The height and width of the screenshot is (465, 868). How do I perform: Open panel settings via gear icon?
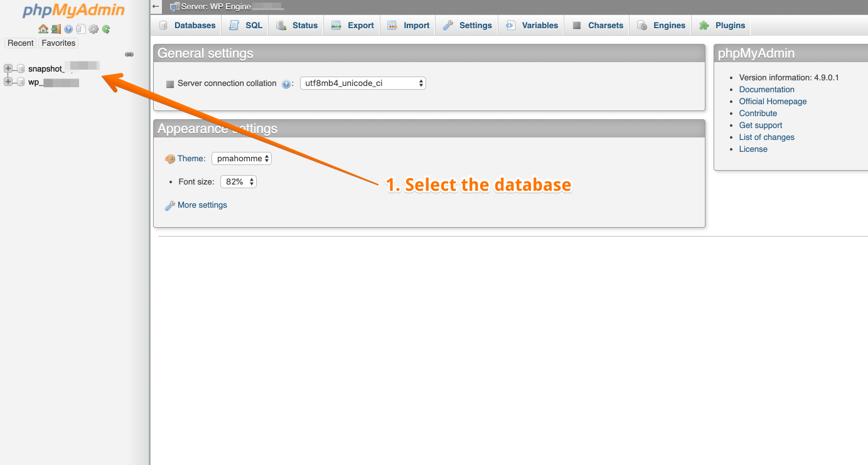pyautogui.click(x=94, y=29)
